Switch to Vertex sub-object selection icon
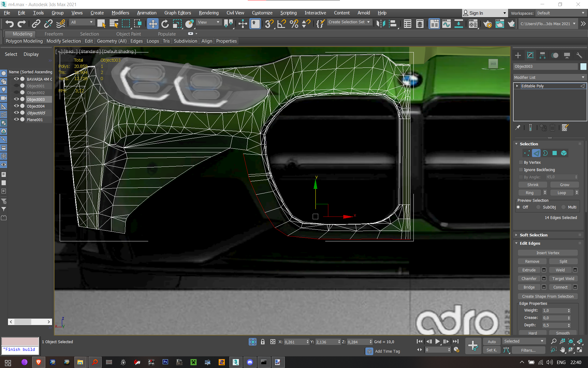 coord(527,153)
